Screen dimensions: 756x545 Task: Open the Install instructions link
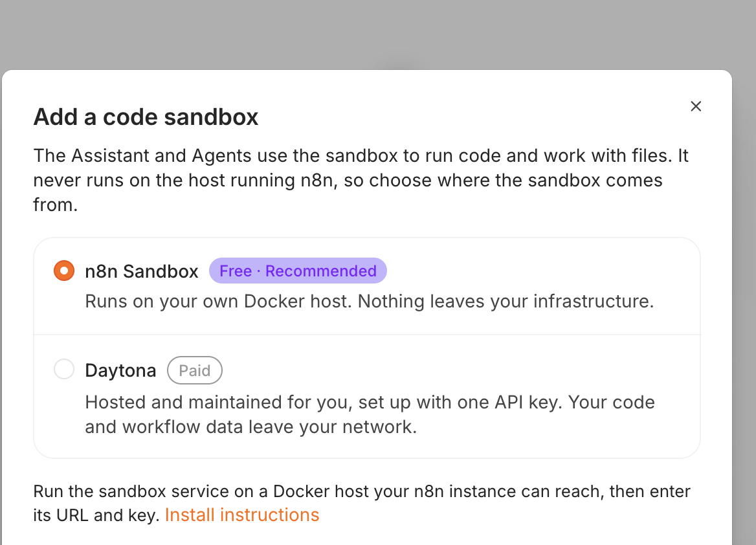(242, 515)
